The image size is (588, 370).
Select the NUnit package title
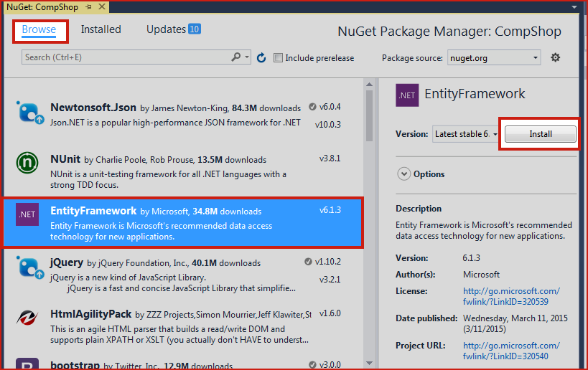pyautogui.click(x=65, y=159)
